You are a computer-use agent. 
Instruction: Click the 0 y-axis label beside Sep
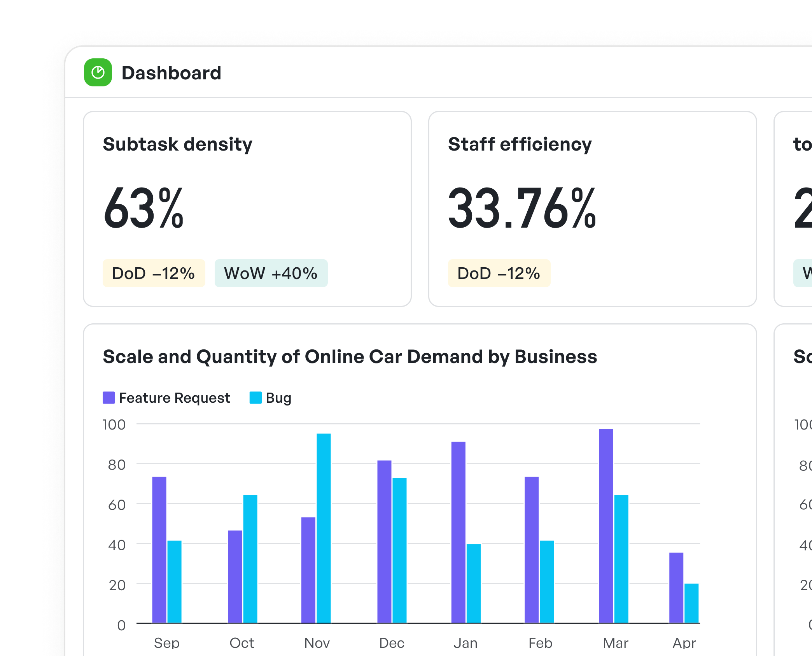tap(121, 625)
